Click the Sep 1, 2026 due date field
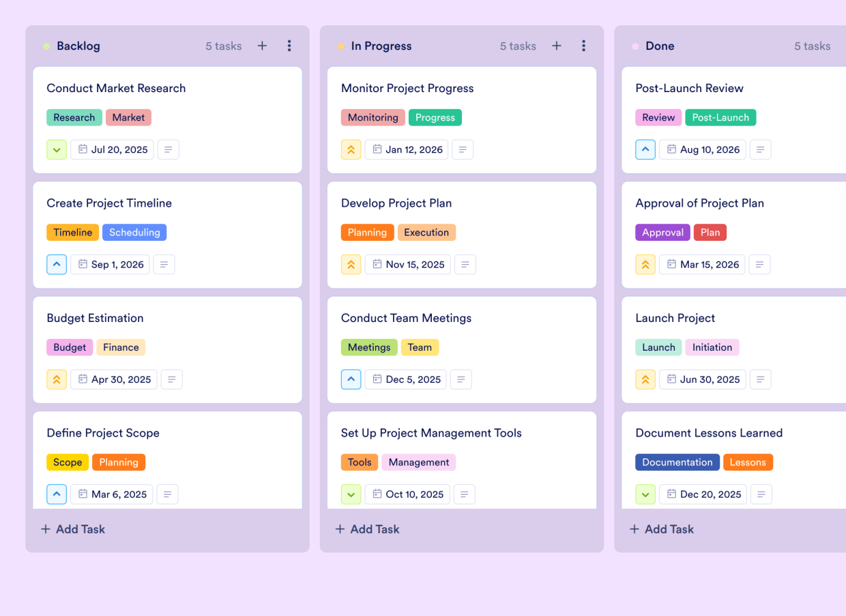Image resolution: width=846 pixels, height=616 pixels. [x=110, y=264]
